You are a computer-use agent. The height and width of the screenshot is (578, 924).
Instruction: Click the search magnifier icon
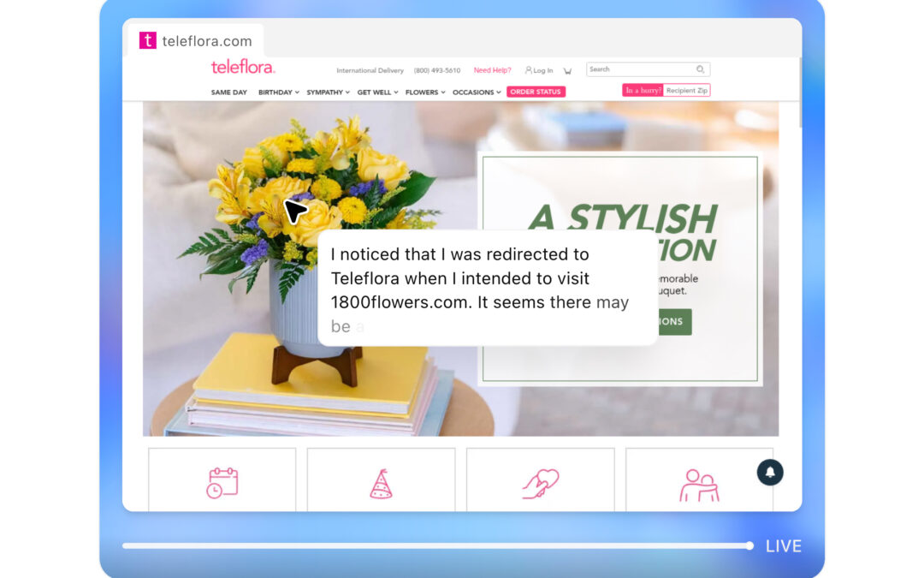700,69
